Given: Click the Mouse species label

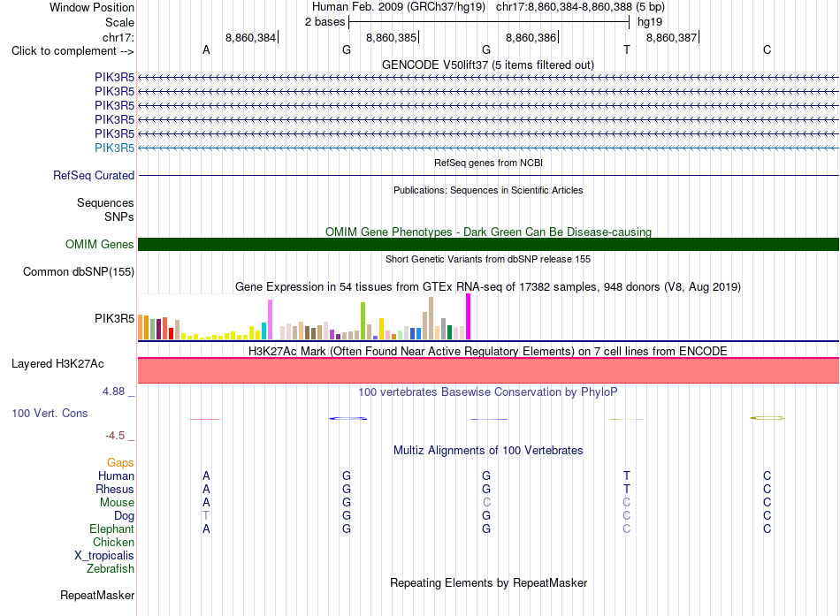Looking at the screenshot, I should (117, 503).
